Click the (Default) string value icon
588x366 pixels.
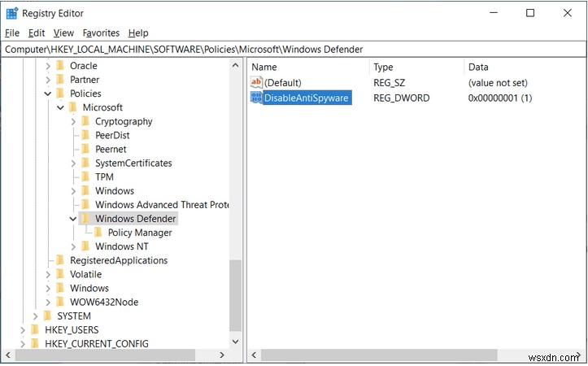point(256,82)
